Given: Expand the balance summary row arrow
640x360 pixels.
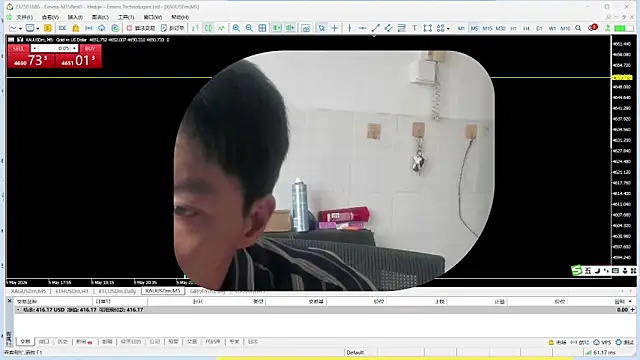Looking at the screenshot, I should coord(18,310).
